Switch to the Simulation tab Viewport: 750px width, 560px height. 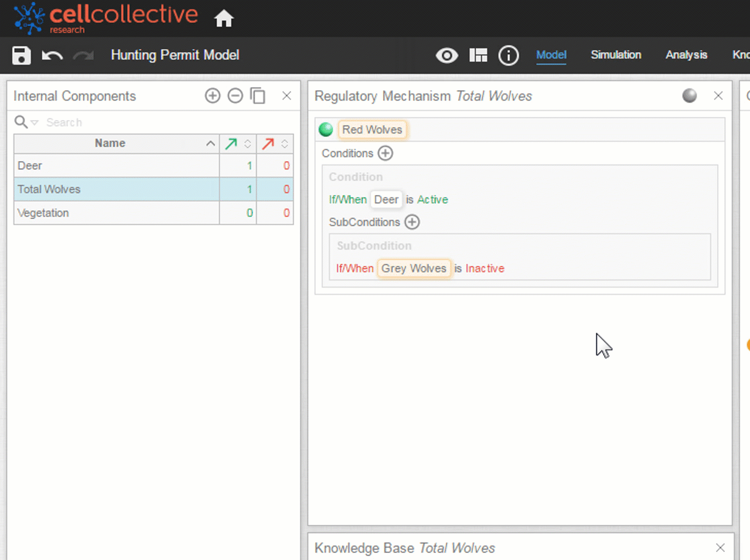pyautogui.click(x=616, y=54)
